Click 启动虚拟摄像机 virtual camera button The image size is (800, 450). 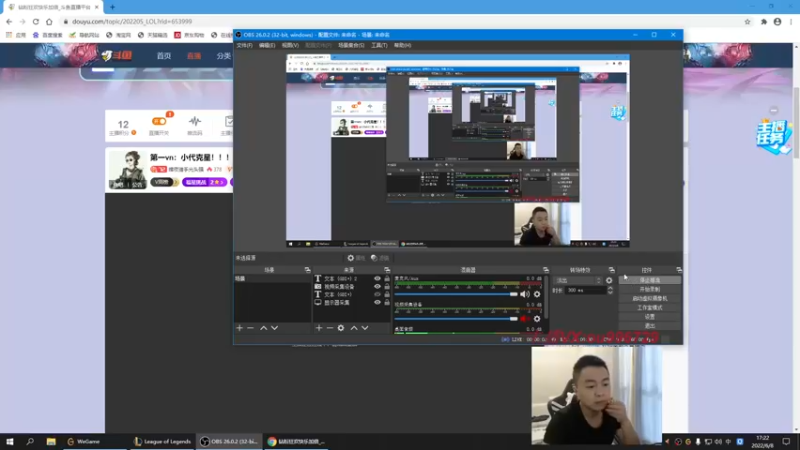[649, 298]
